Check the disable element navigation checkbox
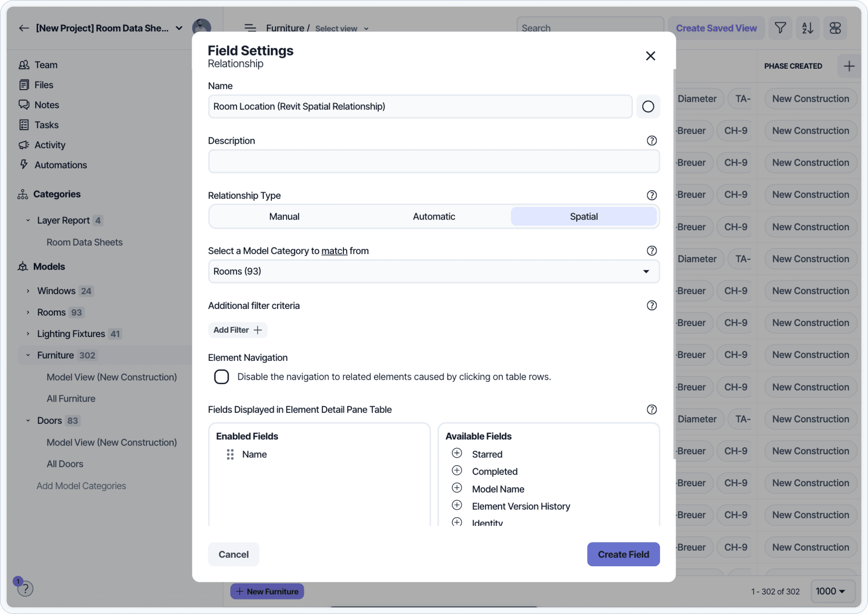Screen dimensions: 868x614 222,377
